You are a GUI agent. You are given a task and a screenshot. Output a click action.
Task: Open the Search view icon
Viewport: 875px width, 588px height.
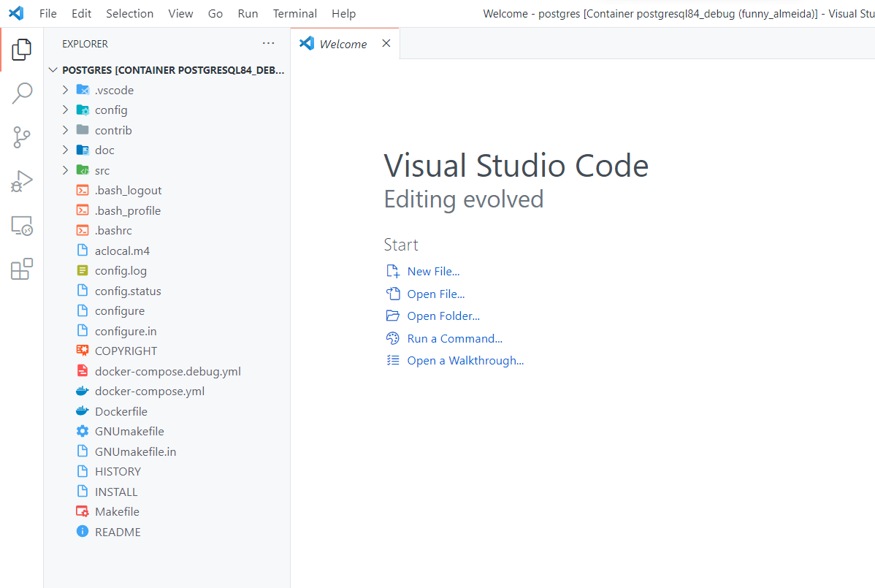click(22, 93)
